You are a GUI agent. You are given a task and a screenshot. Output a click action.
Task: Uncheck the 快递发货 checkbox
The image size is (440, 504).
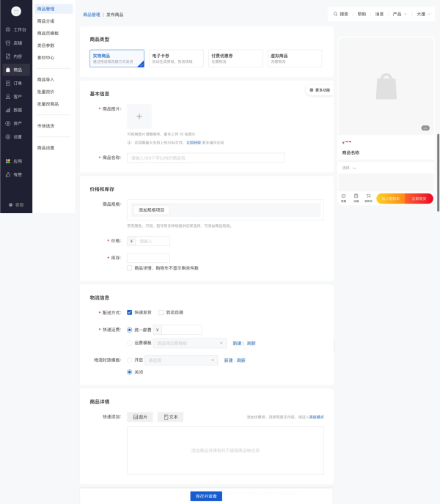point(130,312)
